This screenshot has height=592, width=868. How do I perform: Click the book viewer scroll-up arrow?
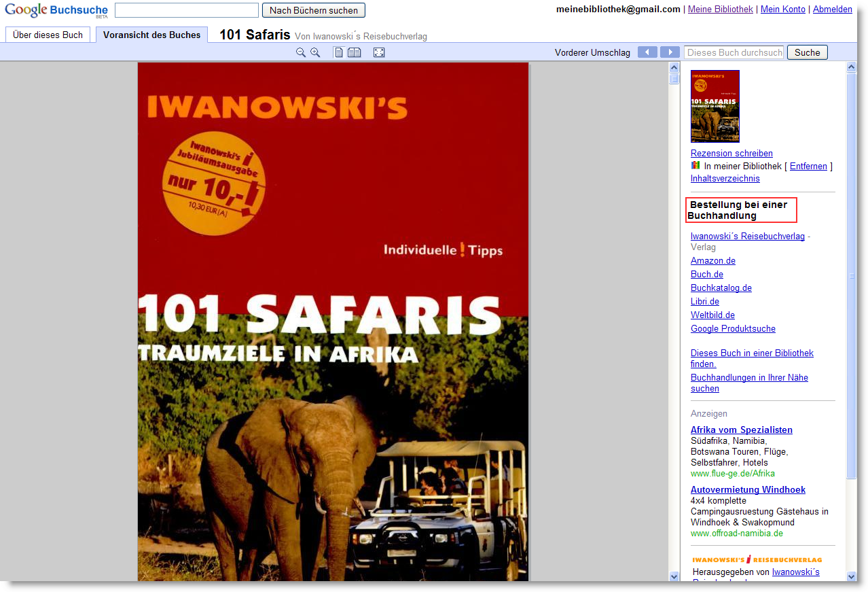tap(674, 67)
